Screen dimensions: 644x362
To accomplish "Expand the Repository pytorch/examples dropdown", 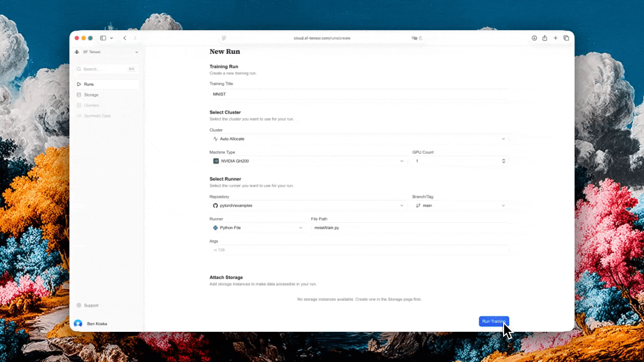I will (308, 206).
